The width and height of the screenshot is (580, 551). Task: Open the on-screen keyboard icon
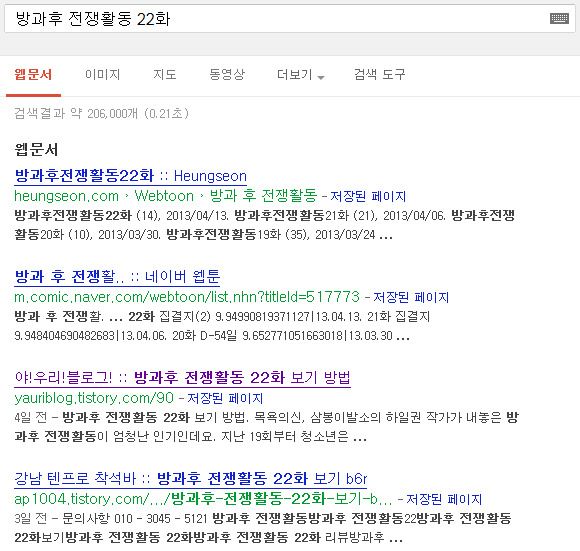pyautogui.click(x=559, y=18)
